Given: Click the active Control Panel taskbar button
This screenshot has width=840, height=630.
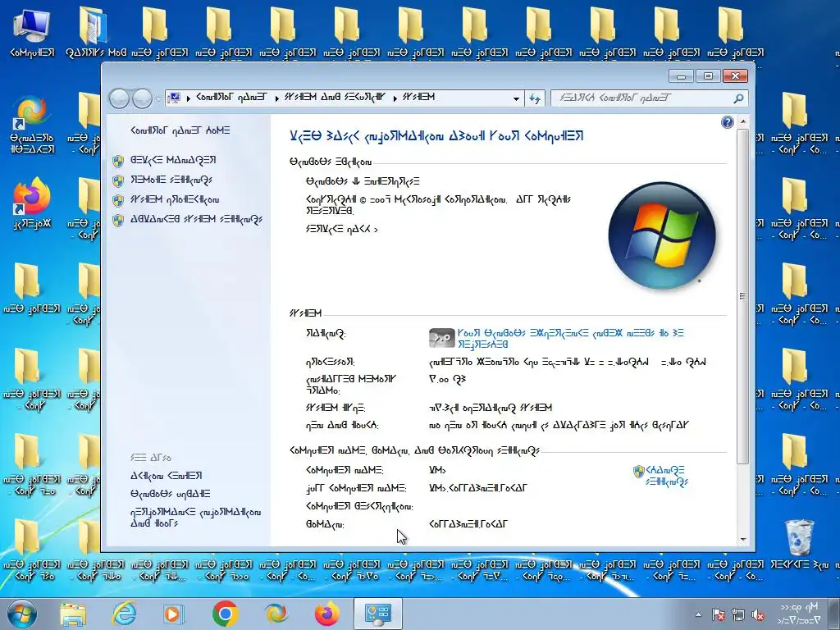Looking at the screenshot, I should pyautogui.click(x=377, y=614).
